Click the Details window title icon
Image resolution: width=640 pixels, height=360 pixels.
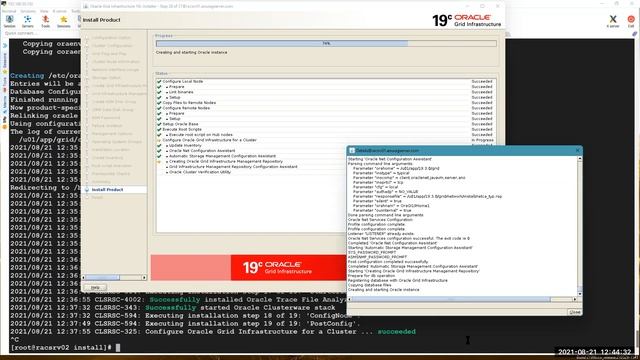[352, 151]
